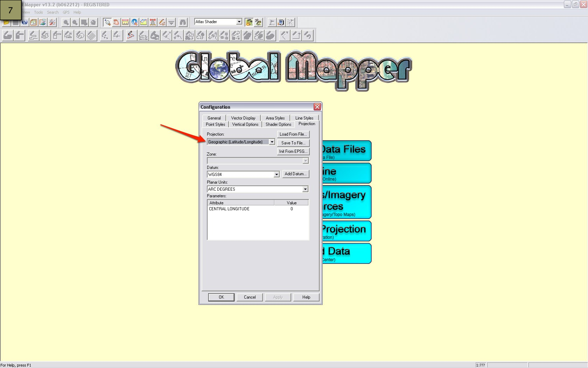This screenshot has width=588, height=368.
Task: Select the Projection tab
Action: 307,124
